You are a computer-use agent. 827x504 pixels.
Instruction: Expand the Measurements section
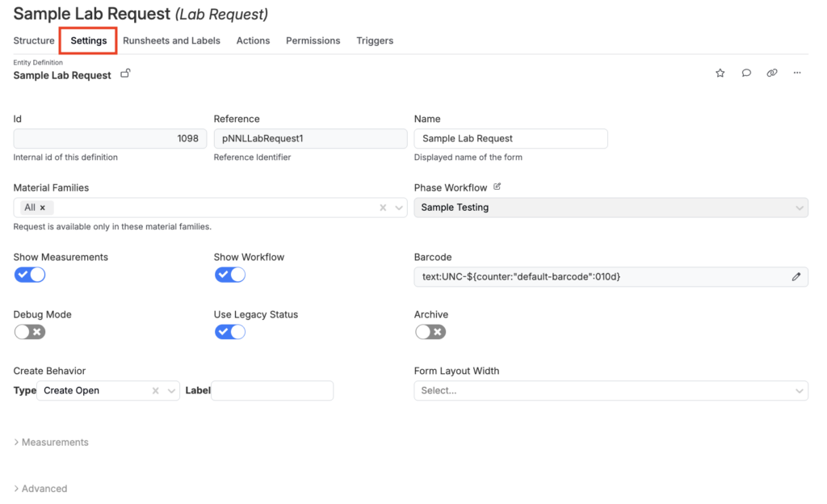(x=52, y=443)
